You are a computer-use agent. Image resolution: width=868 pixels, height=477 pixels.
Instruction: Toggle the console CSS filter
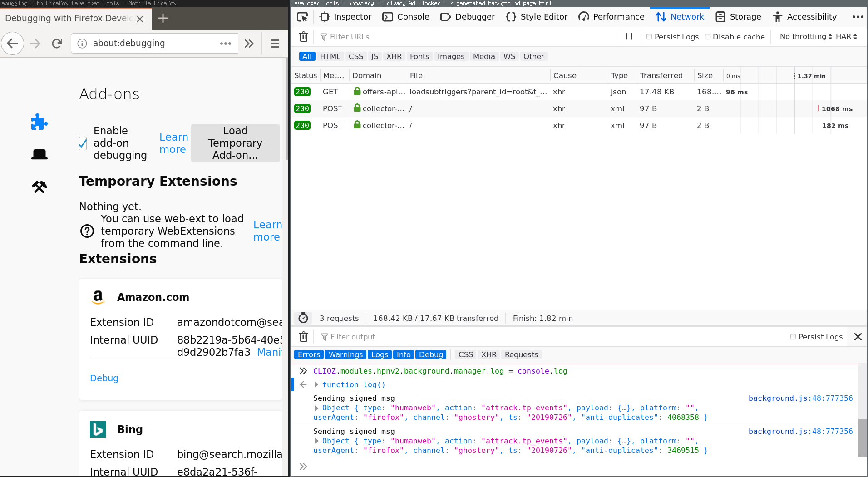(465, 354)
